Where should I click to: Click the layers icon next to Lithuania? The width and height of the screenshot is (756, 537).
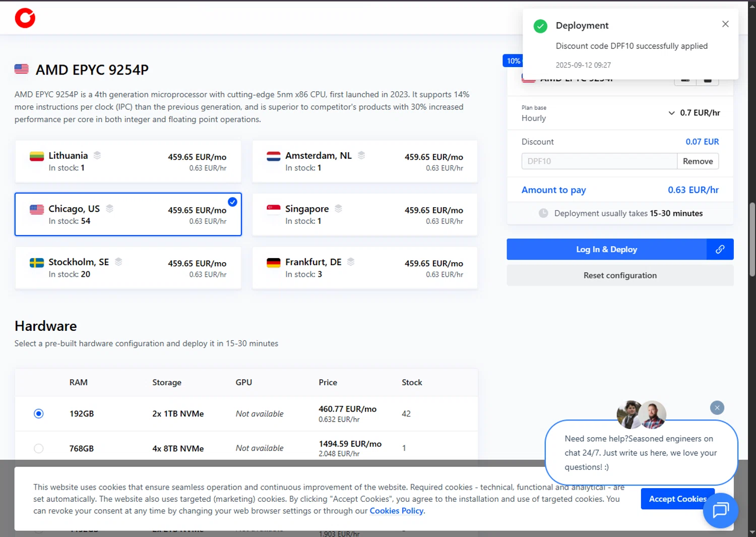(97, 155)
